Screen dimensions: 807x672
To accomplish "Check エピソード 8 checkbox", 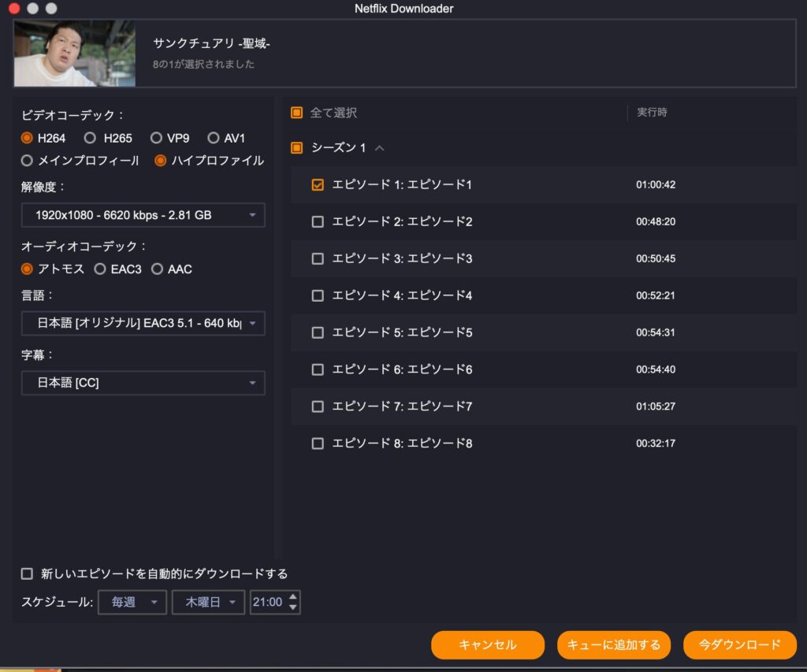I will [318, 444].
